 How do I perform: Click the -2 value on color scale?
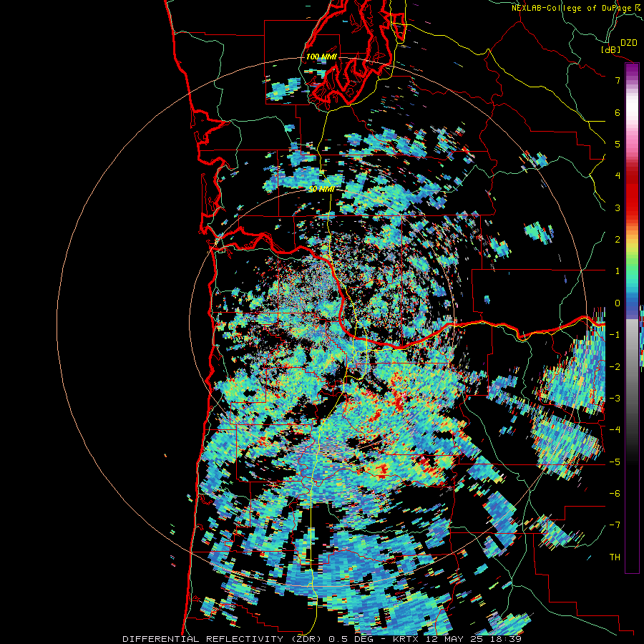coord(615,366)
